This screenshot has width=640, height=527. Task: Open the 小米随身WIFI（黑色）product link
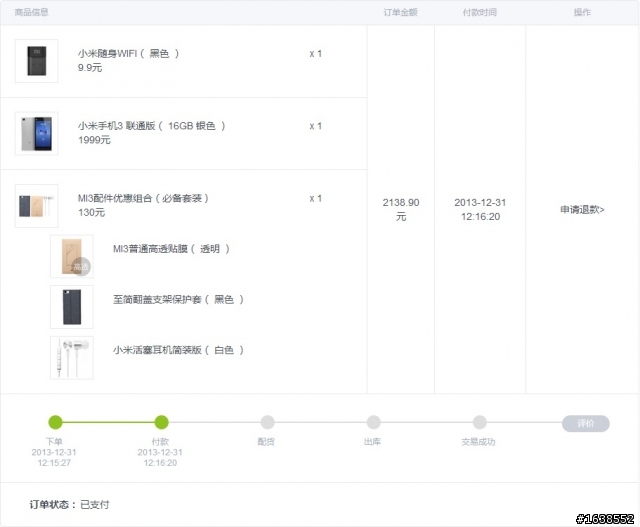128,53
